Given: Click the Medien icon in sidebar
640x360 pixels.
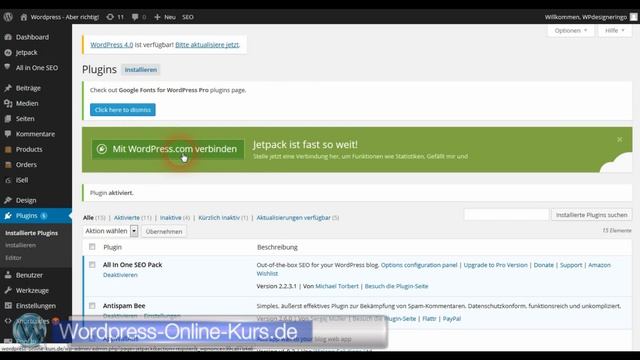Looking at the screenshot, I should 8,104.
